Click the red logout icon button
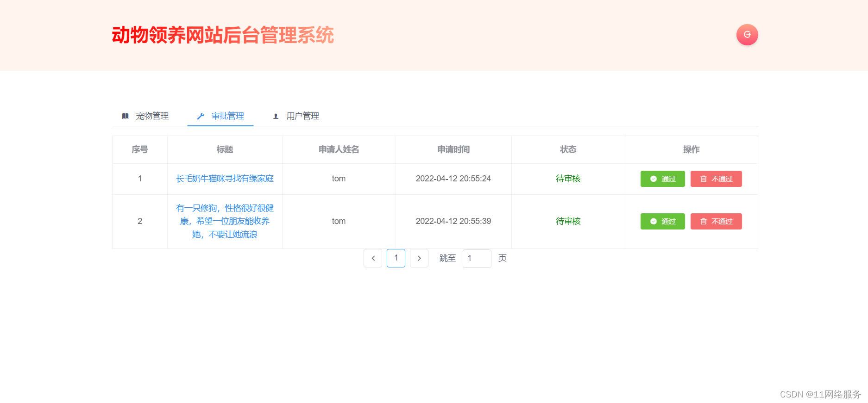This screenshot has height=403, width=868. (x=747, y=35)
